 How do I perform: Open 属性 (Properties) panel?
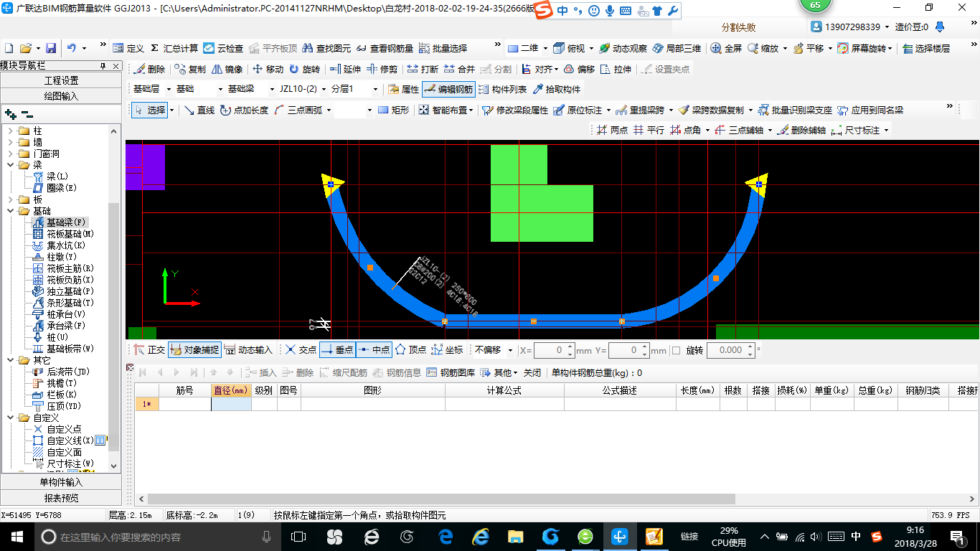pyautogui.click(x=403, y=90)
